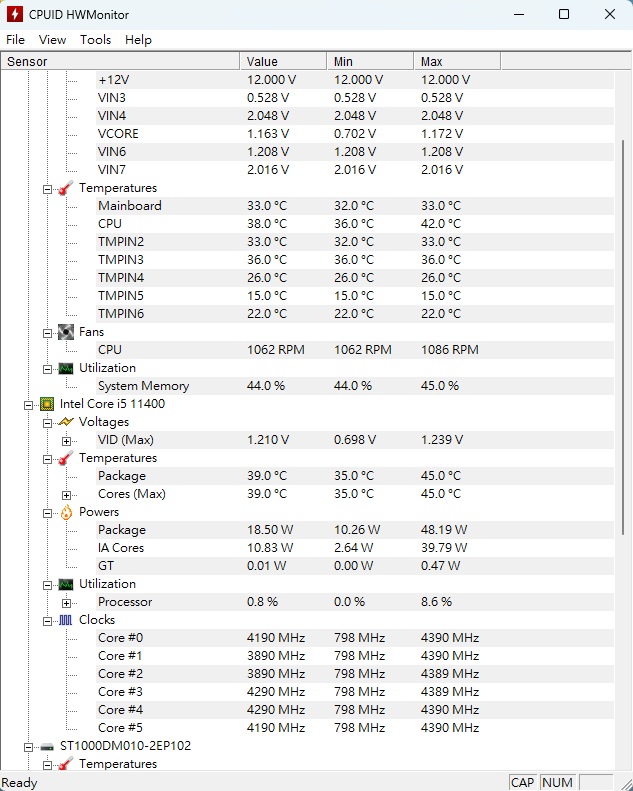
Task: Collapse the ST1000DM010-2EP102 drive node
Action: pos(29,747)
